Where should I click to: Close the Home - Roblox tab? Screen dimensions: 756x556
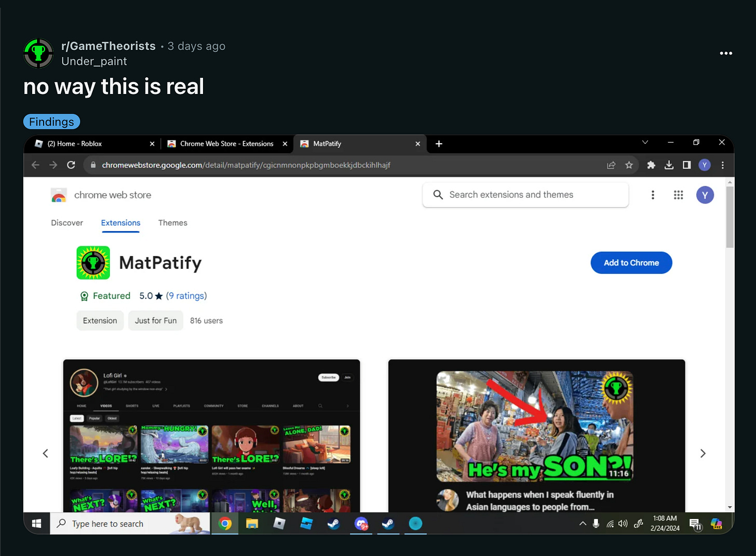coord(152,144)
